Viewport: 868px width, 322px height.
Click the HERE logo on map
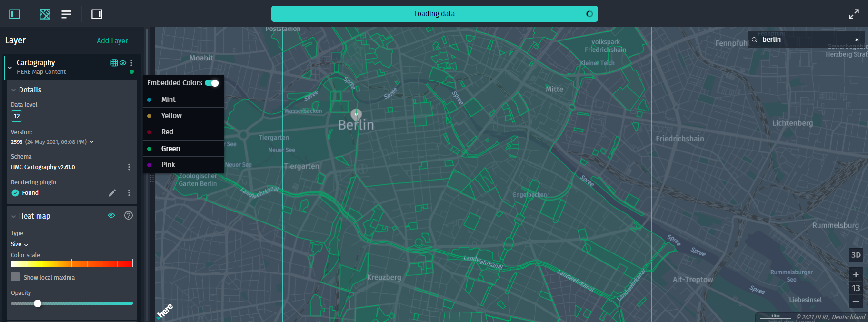pos(165,311)
